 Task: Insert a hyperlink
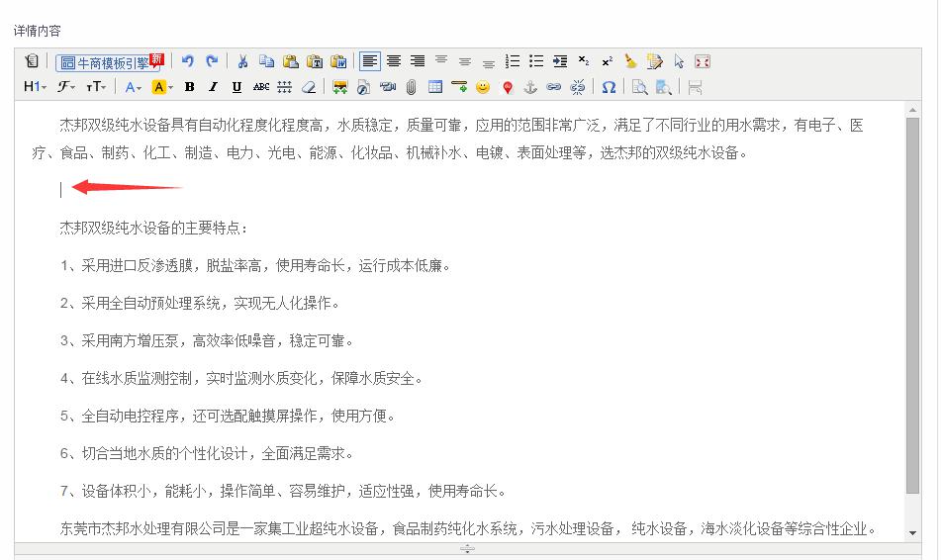tap(554, 87)
